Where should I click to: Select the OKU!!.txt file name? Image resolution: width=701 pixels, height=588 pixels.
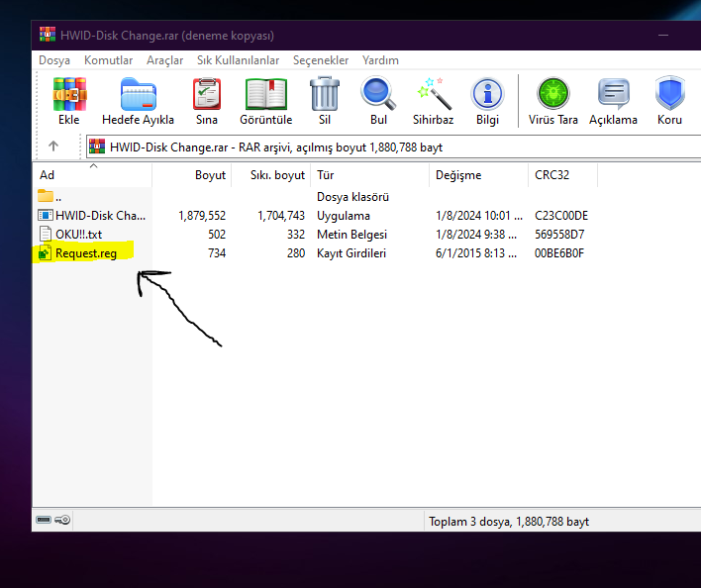(78, 235)
